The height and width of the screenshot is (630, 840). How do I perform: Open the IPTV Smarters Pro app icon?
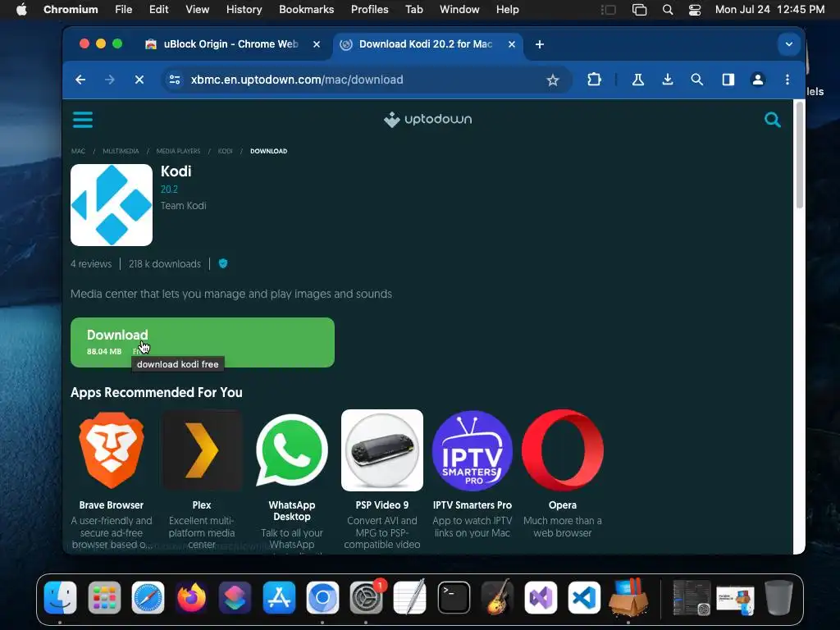tap(472, 450)
